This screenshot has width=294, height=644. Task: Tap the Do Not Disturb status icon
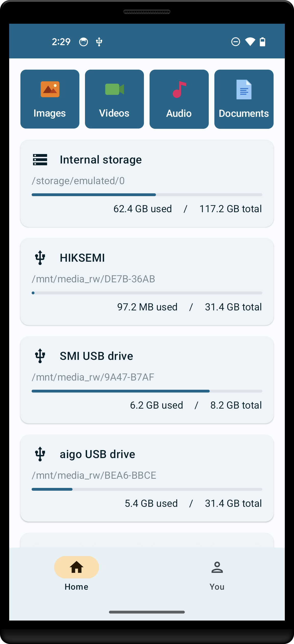(236, 42)
